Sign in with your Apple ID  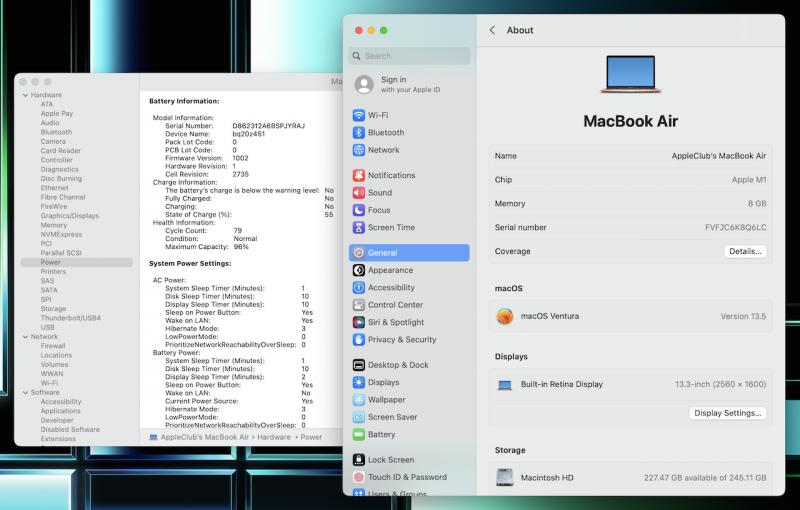(393, 84)
